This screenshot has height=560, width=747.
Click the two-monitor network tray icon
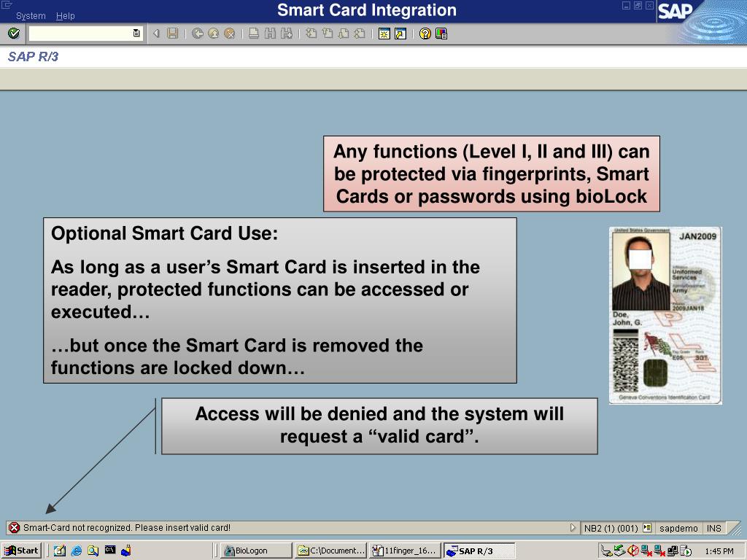point(673,551)
